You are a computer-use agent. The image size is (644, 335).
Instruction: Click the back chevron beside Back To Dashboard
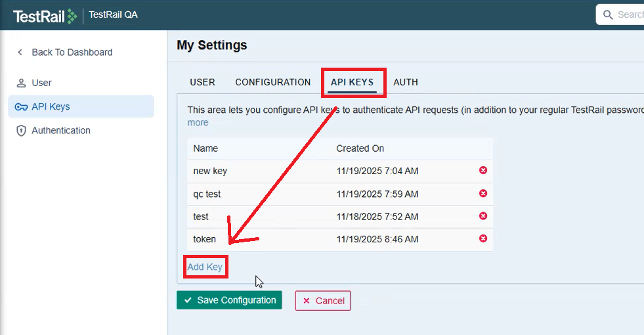tap(20, 52)
